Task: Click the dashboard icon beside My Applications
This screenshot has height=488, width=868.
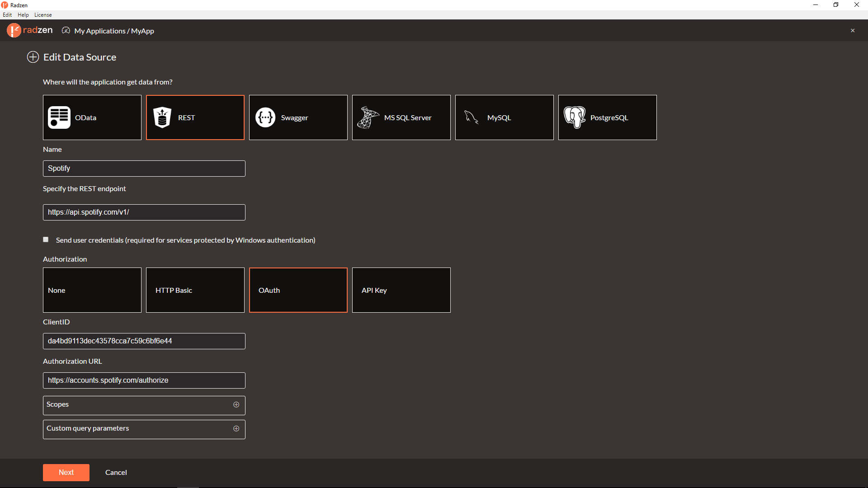Action: [66, 30]
